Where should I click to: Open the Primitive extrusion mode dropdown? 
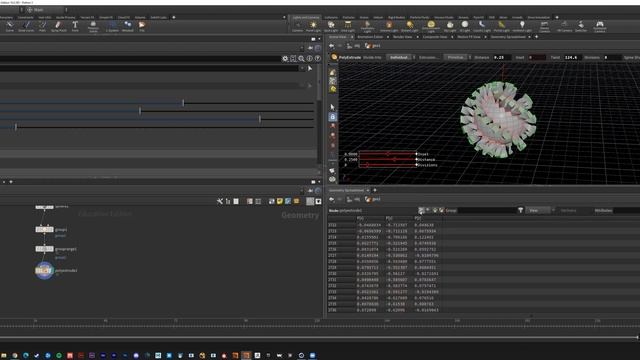(457, 58)
